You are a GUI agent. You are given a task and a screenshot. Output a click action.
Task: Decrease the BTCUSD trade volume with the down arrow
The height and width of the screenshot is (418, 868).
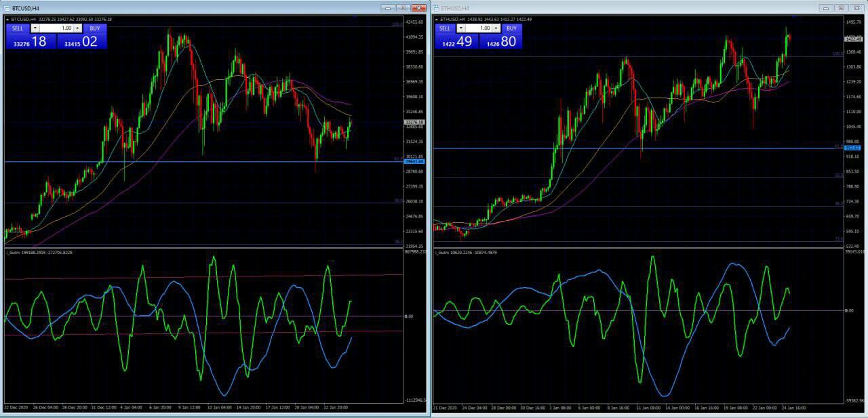tap(35, 28)
